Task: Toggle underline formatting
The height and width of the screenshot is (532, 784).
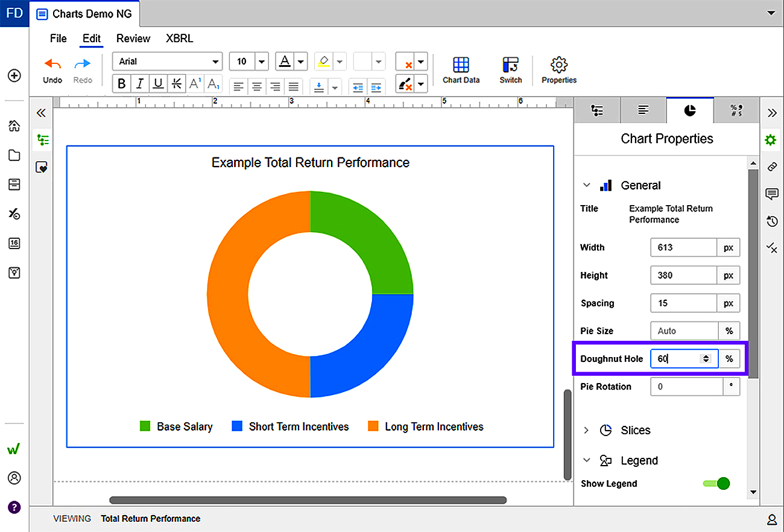Action: click(x=158, y=84)
